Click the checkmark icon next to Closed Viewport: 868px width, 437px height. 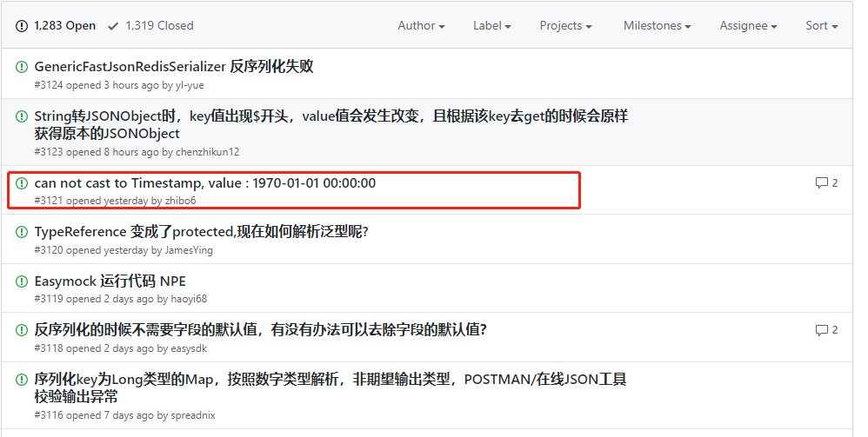pyautogui.click(x=113, y=26)
